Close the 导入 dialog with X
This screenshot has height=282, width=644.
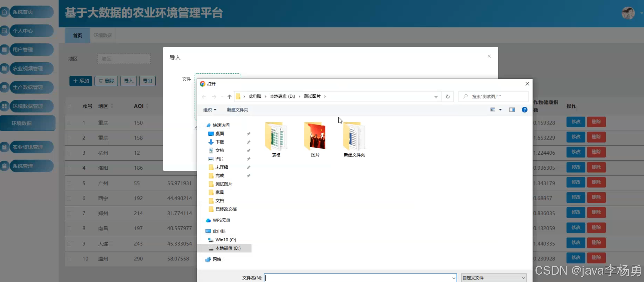[489, 56]
